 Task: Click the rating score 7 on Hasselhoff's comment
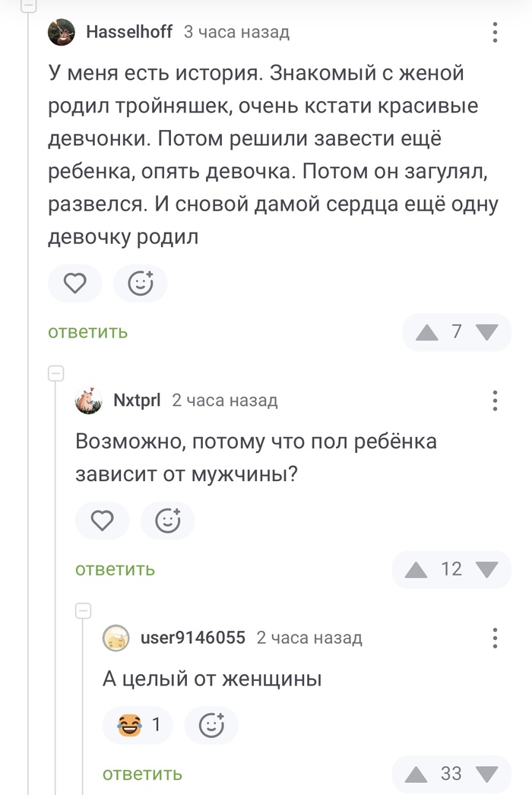pos(454,331)
